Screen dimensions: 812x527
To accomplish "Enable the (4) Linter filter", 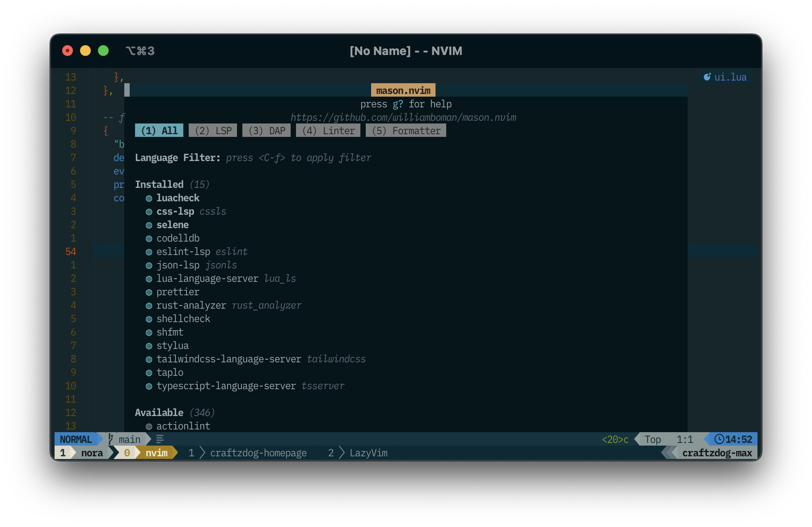I will point(328,130).
